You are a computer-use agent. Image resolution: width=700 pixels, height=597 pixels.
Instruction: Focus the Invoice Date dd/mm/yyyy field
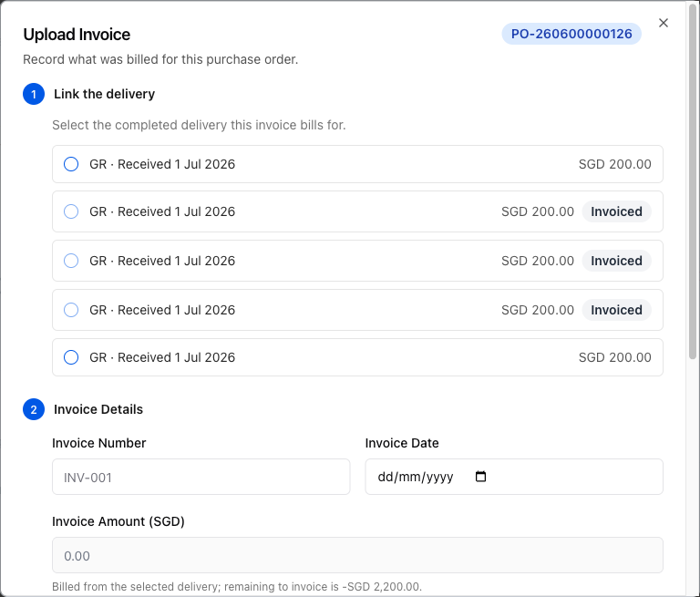[514, 477]
